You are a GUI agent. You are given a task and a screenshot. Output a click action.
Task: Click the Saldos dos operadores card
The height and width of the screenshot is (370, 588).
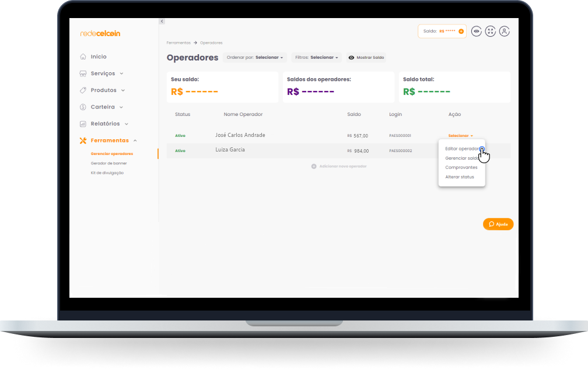pos(338,87)
